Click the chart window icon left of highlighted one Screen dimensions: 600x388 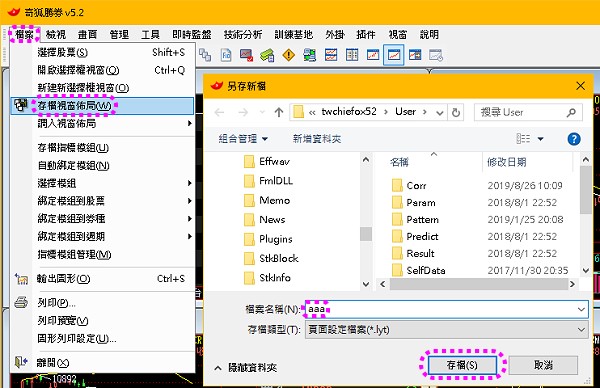coord(373,55)
